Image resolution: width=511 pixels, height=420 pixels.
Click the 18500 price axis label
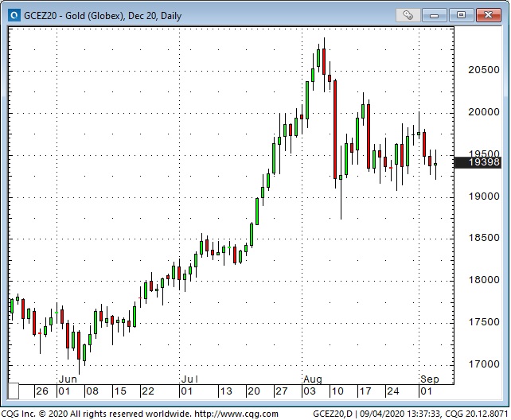tap(484, 238)
